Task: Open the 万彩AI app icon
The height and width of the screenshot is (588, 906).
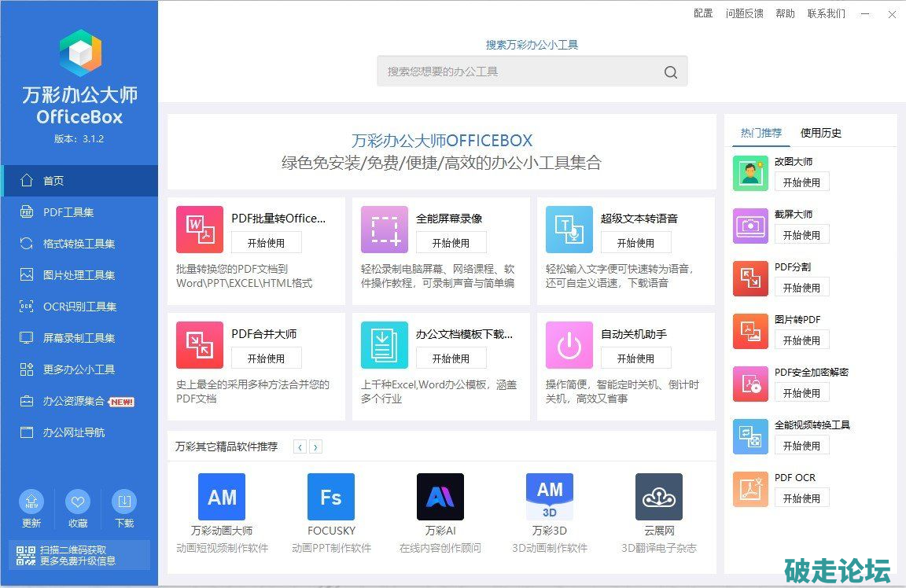Action: [440, 497]
